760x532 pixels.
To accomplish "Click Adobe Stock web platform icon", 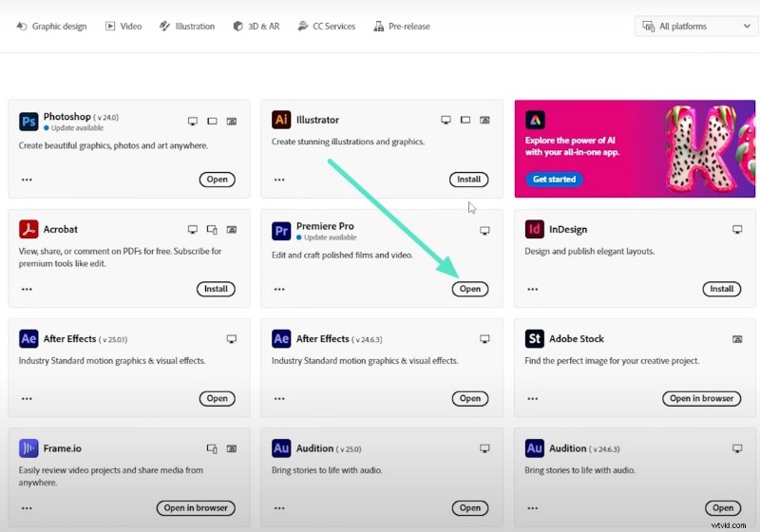I will tap(737, 339).
